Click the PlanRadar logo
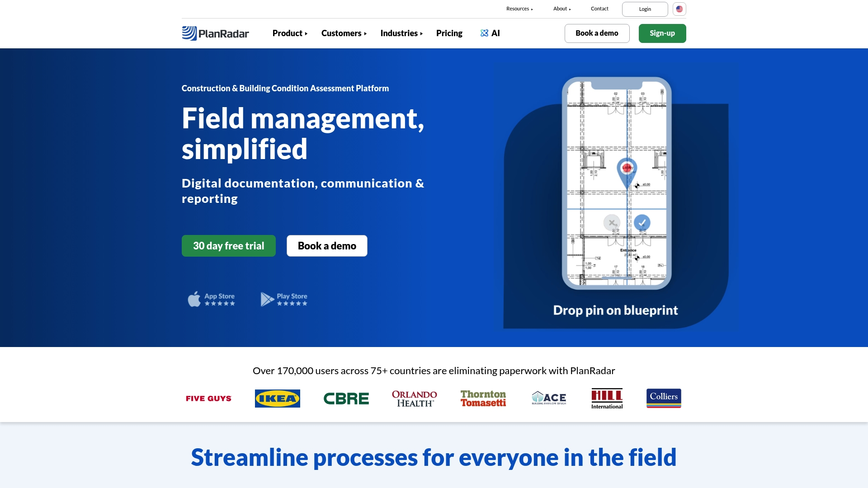868x488 pixels. click(x=216, y=33)
